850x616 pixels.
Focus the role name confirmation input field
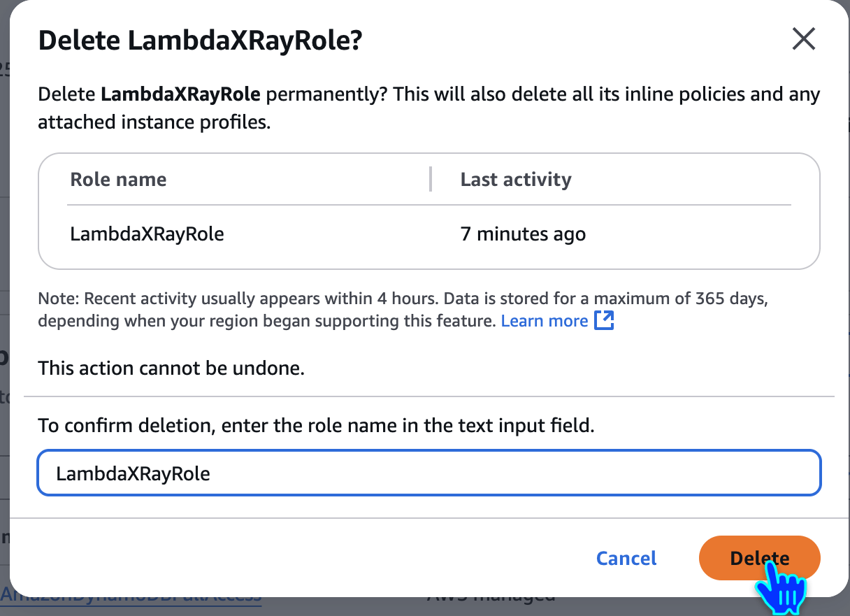coord(428,474)
